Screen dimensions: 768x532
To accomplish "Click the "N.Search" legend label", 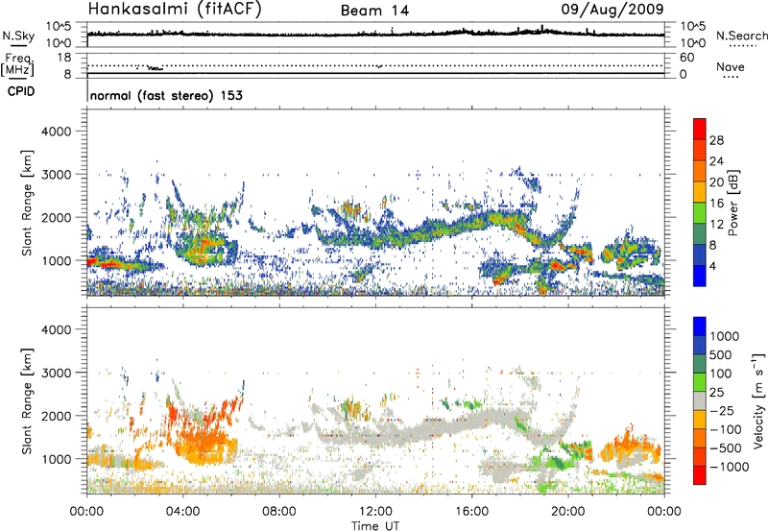I will point(742,36).
